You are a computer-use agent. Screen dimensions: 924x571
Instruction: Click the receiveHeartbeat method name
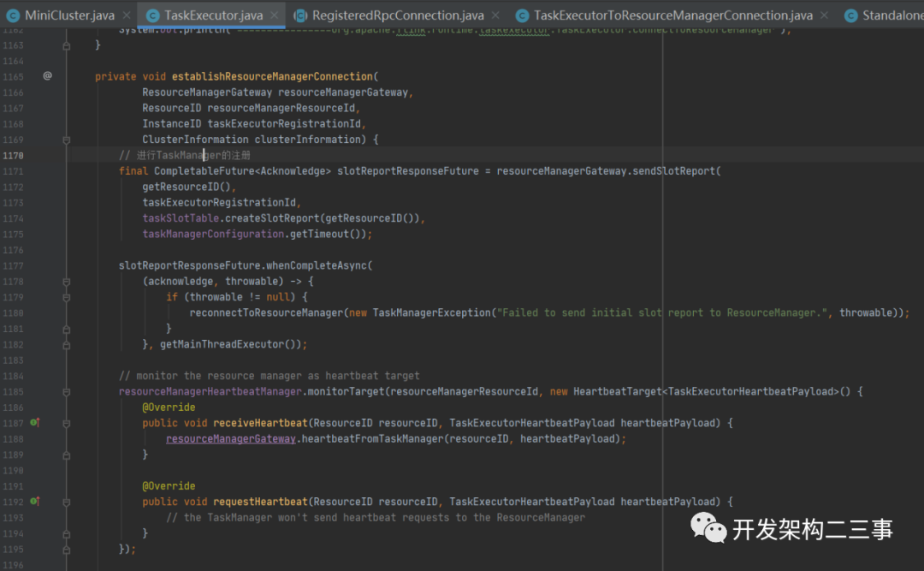260,423
